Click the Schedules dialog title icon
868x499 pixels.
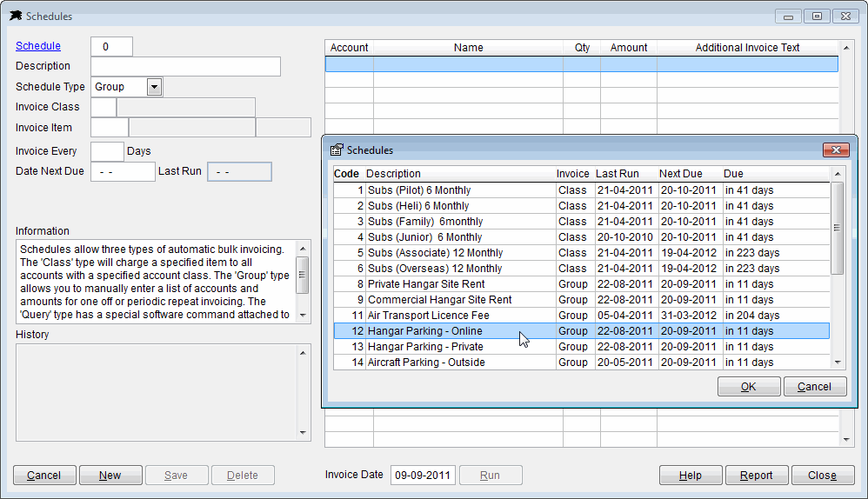click(x=337, y=150)
